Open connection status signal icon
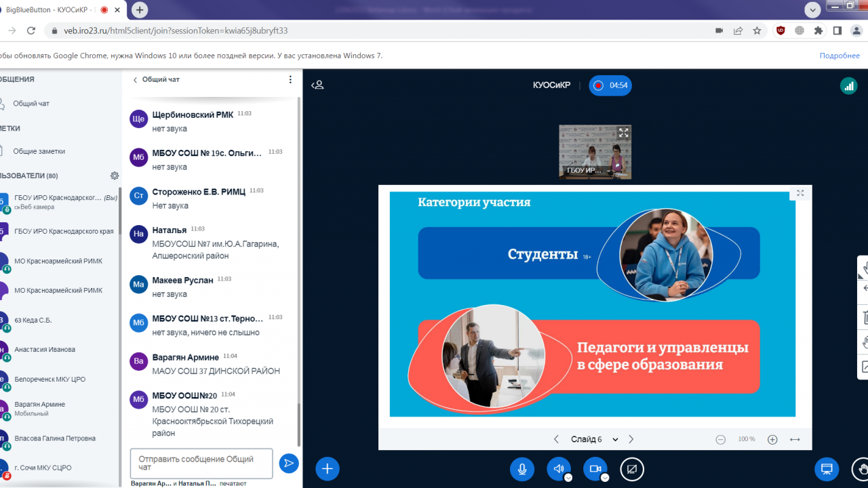The height and width of the screenshot is (488, 868). pyautogui.click(x=848, y=85)
